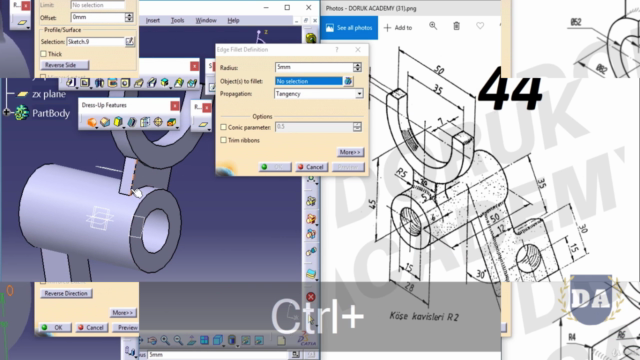Screen dimensions: 640x360
Task: Open the Edge Fillet icon's sub-toolbar arrow
Action: click(x=97, y=128)
